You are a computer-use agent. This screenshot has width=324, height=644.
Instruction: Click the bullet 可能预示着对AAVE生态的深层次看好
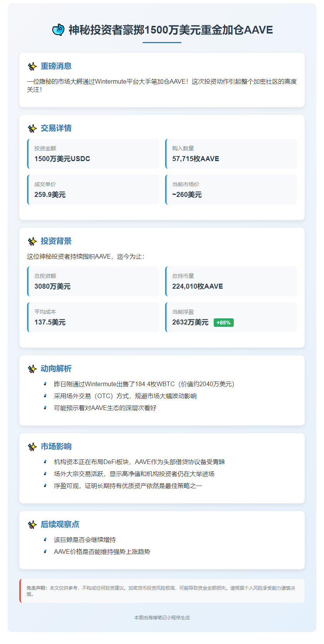105,408
